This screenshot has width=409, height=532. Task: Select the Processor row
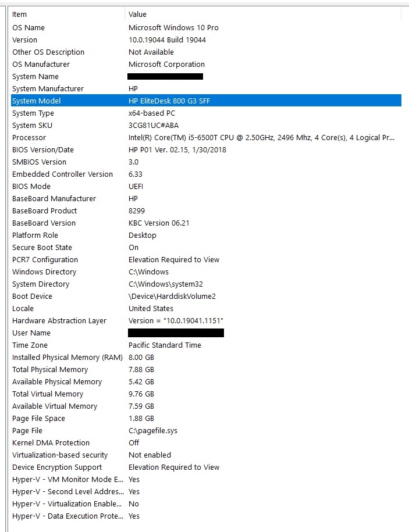pyautogui.click(x=206, y=137)
